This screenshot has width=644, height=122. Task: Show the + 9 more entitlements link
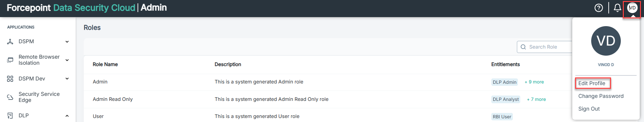pyautogui.click(x=534, y=82)
